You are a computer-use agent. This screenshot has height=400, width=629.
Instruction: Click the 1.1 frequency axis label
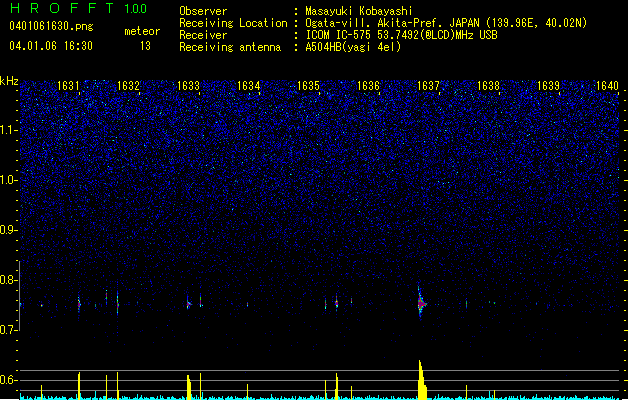click(x=9, y=130)
